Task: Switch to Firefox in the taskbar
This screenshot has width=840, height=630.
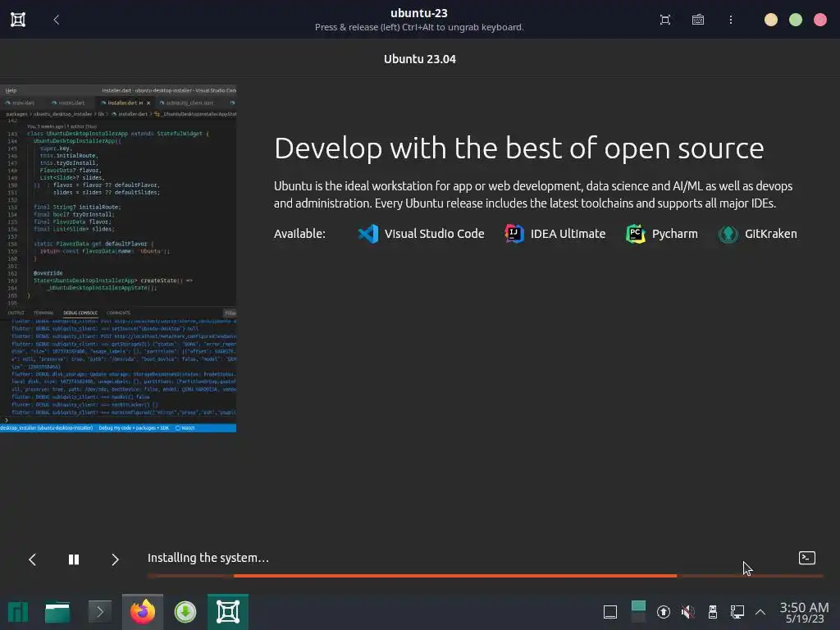Action: [x=143, y=612]
